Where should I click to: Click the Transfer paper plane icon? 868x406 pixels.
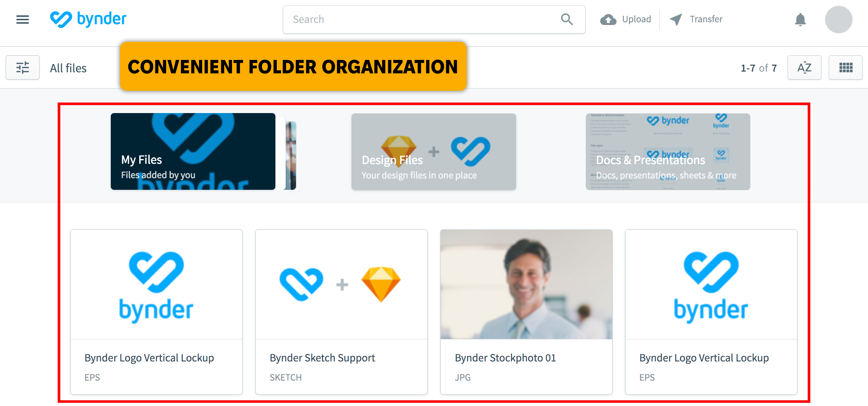(676, 20)
